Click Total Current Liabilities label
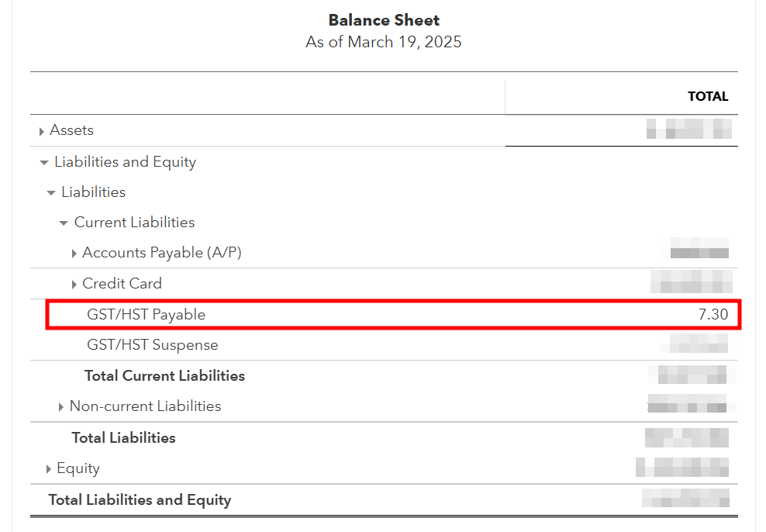Screen dimensions: 766x532 [164, 376]
